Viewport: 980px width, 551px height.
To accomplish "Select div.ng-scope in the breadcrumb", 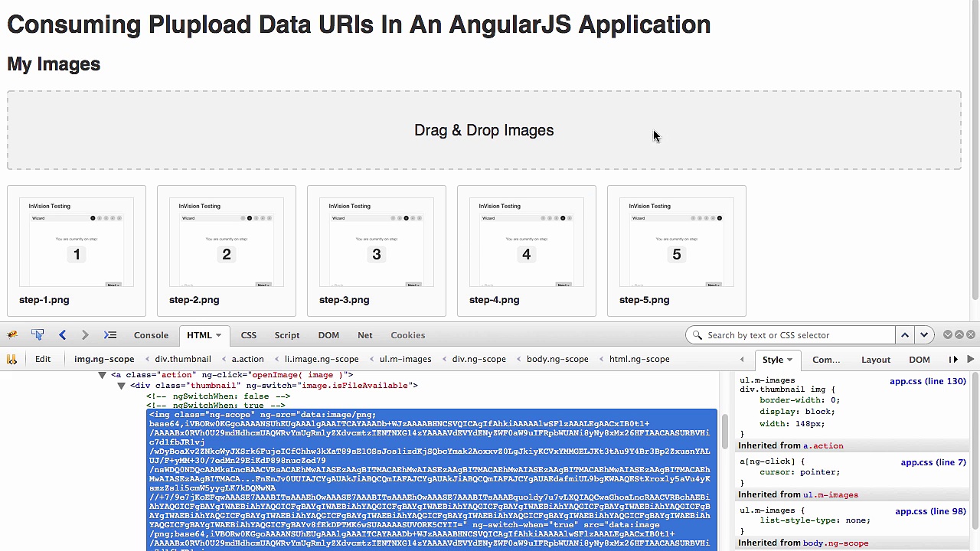I will [479, 359].
